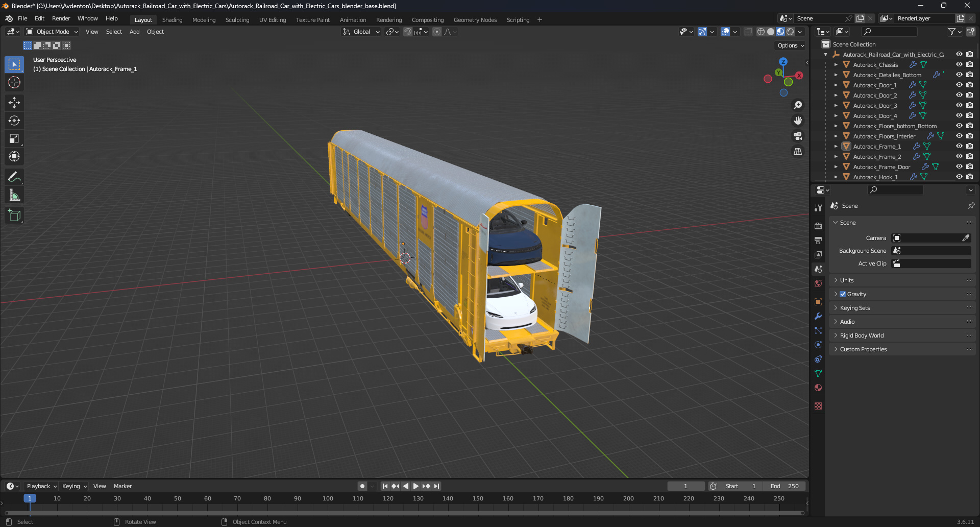Choose the Add Cube tool

coord(14,215)
